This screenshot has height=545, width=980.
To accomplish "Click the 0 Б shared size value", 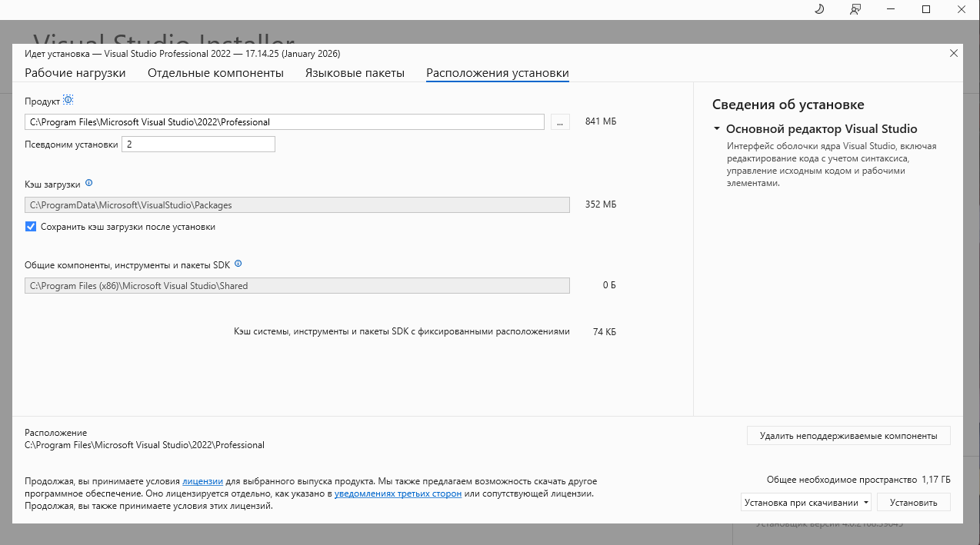I will pyautogui.click(x=609, y=285).
